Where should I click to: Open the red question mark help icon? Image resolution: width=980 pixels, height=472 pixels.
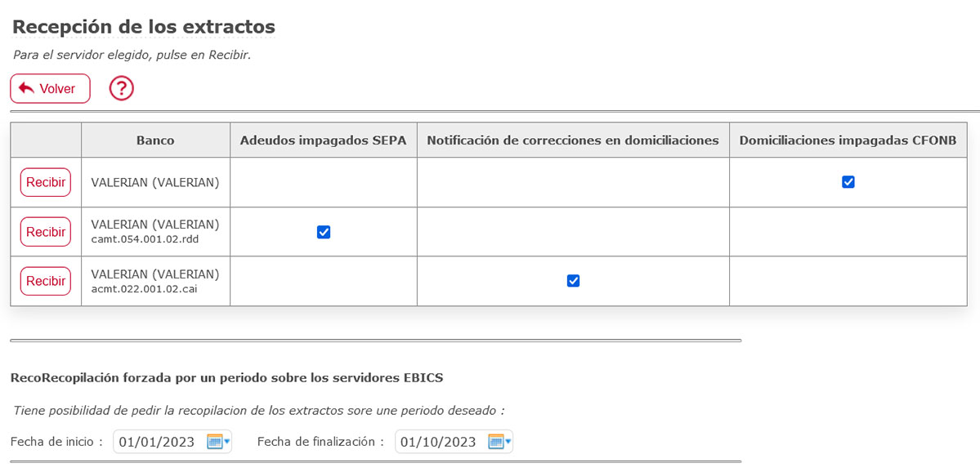121,88
